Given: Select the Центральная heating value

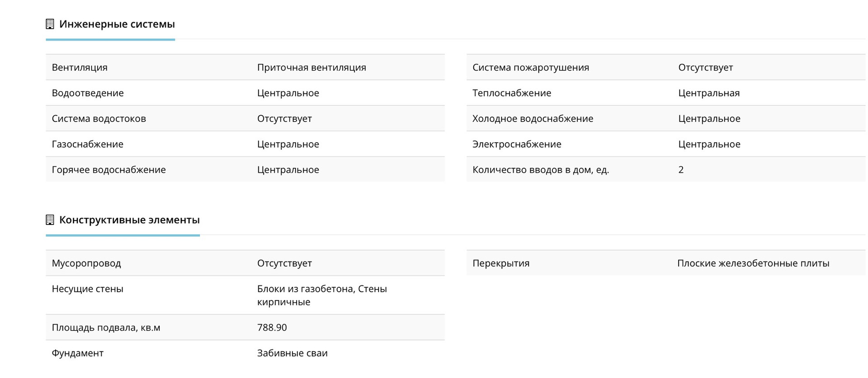Looking at the screenshot, I should point(709,93).
